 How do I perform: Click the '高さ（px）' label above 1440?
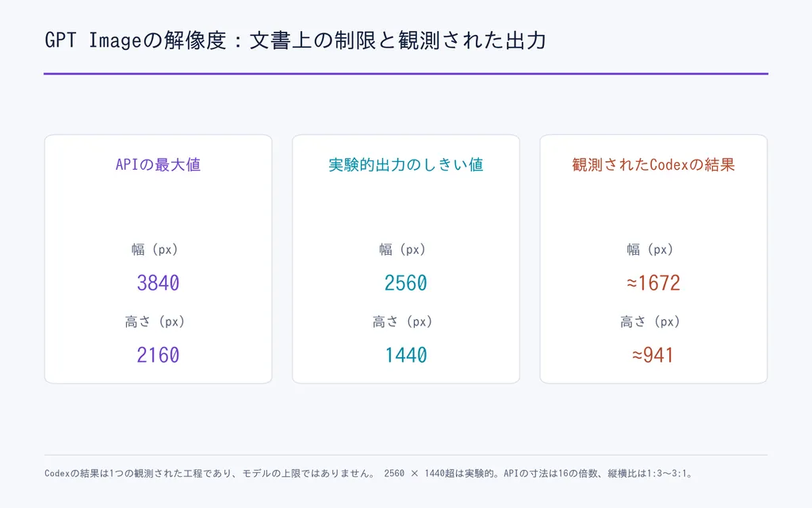tap(402, 321)
